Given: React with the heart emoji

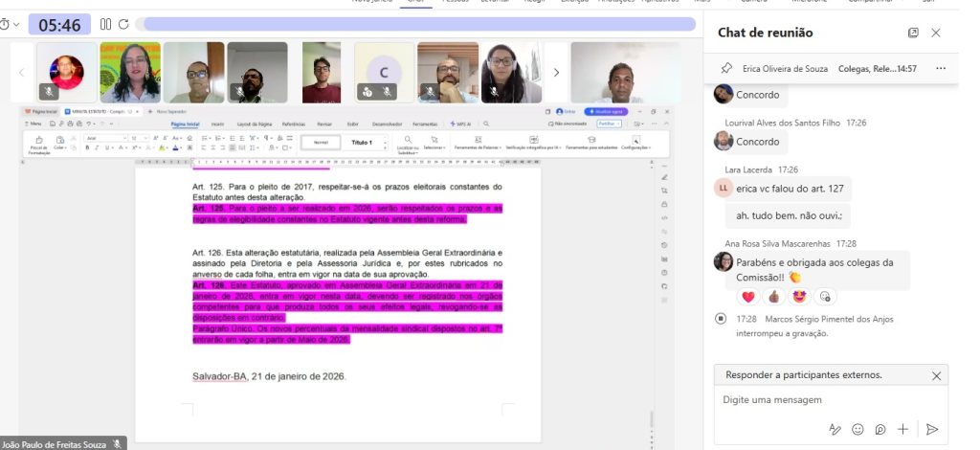Looking at the screenshot, I should point(748,296).
